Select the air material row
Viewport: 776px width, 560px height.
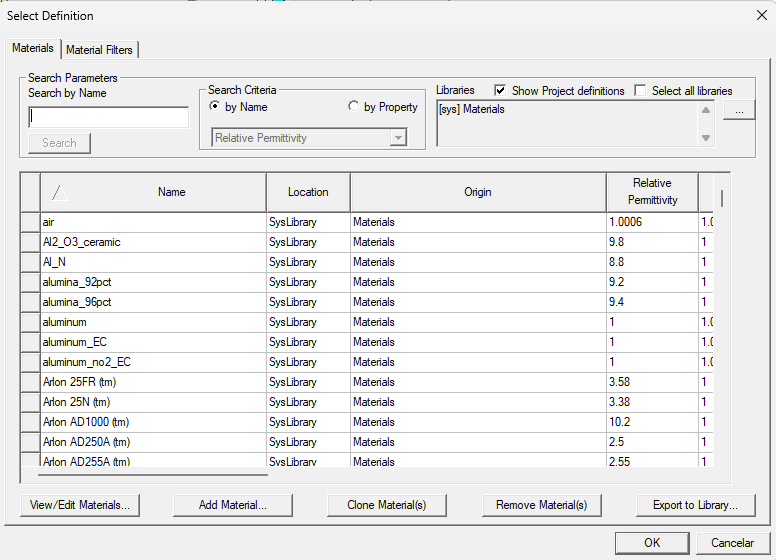(x=366, y=222)
